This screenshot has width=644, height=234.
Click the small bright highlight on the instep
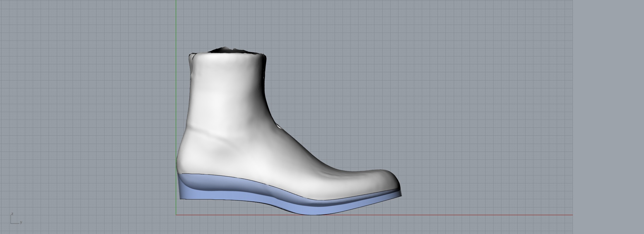(279, 126)
